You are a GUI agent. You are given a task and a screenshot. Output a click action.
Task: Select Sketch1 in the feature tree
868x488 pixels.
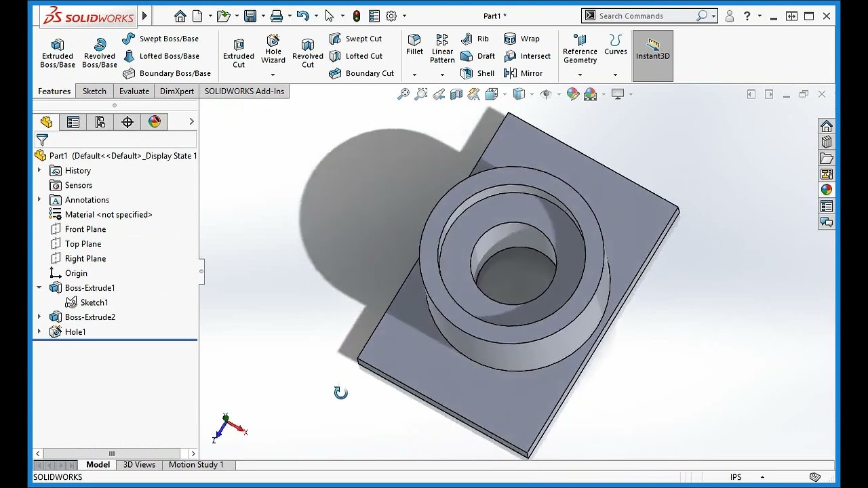(x=87, y=302)
